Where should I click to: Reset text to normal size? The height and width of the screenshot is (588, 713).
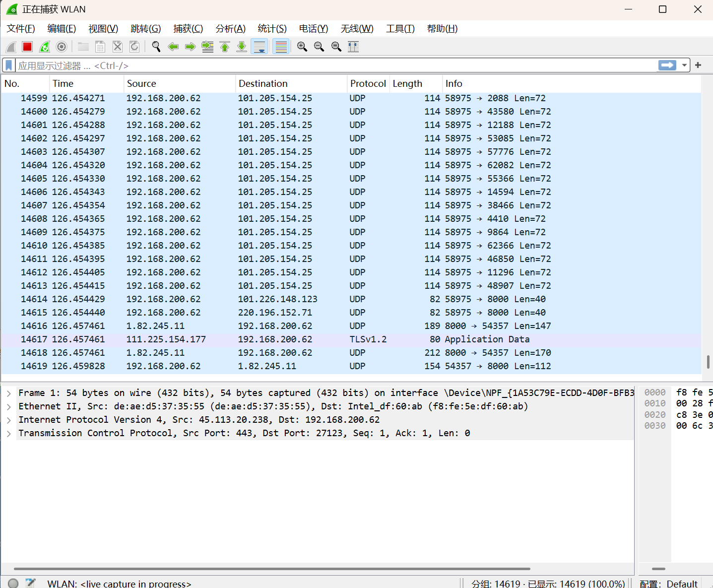point(336,47)
